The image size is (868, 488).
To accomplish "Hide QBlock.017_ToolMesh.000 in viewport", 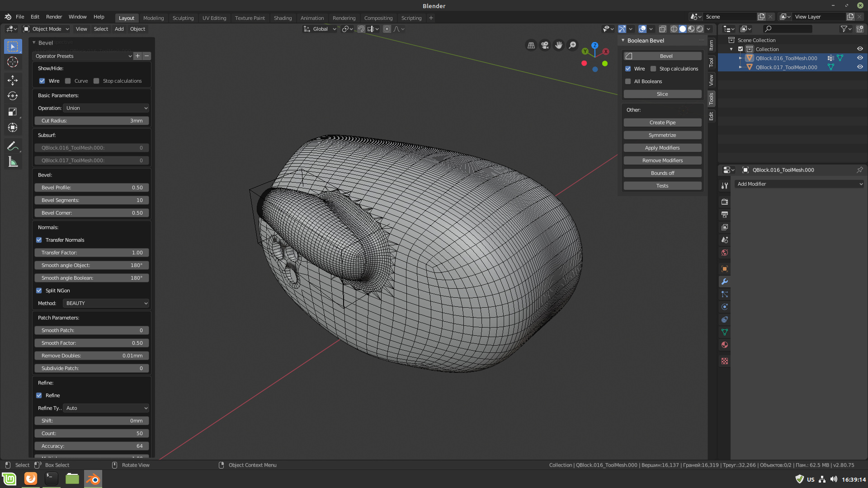I will [x=860, y=67].
